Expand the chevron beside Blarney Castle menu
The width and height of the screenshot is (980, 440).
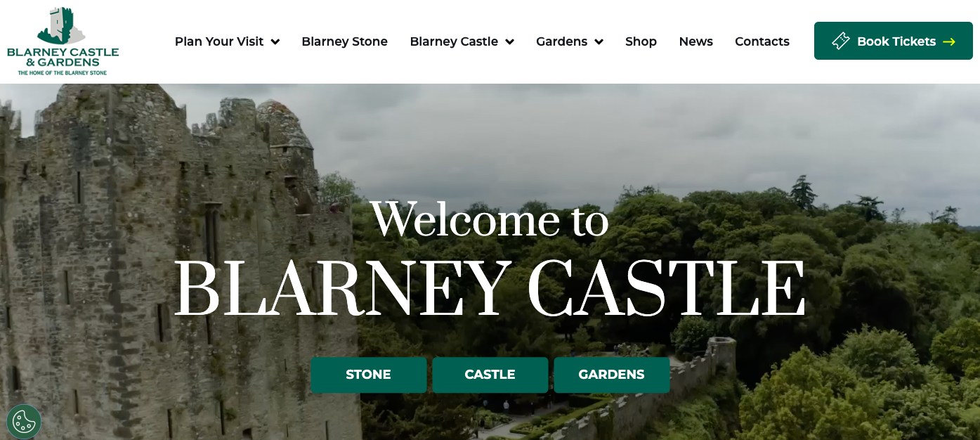[x=509, y=42]
